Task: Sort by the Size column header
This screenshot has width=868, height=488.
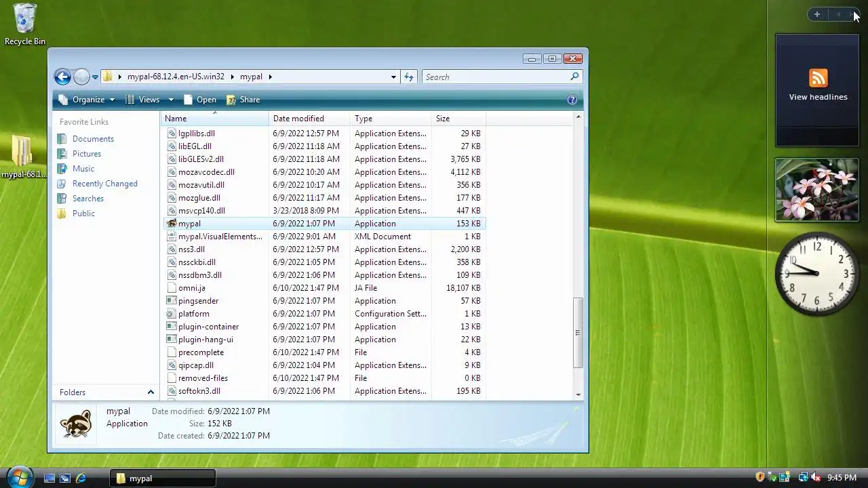Action: tap(458, 119)
